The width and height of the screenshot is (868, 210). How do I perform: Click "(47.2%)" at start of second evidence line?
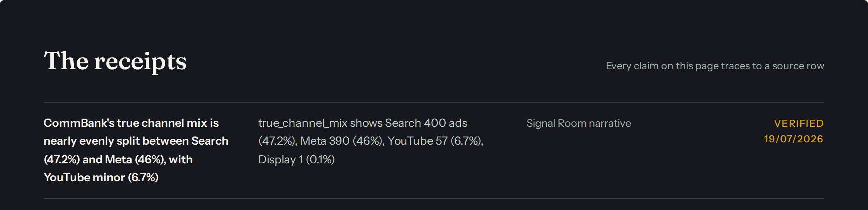pos(278,141)
